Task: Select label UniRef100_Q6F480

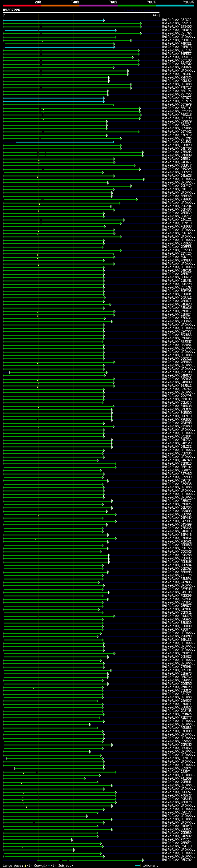Action: 177,210
